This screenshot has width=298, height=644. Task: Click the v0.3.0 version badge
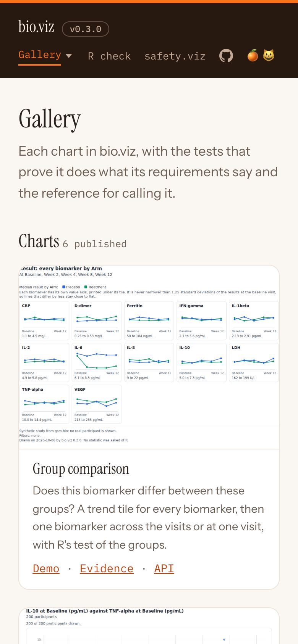click(86, 29)
